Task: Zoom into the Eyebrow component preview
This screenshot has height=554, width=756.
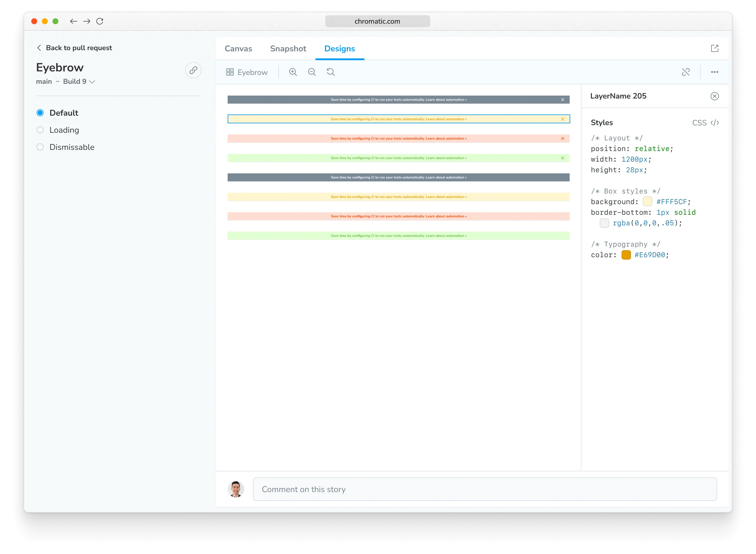Action: [293, 72]
